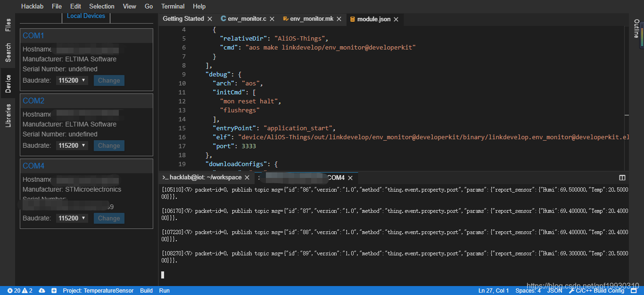The height and width of the screenshot is (295, 644).
Task: Open the COM4 baudrate dropdown
Action: (72, 219)
